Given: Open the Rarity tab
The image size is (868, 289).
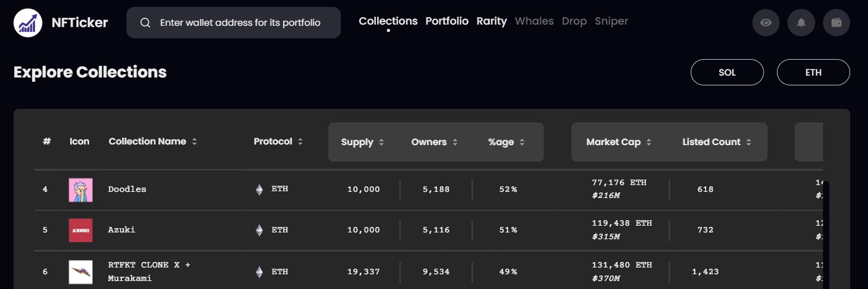Looking at the screenshot, I should (492, 22).
